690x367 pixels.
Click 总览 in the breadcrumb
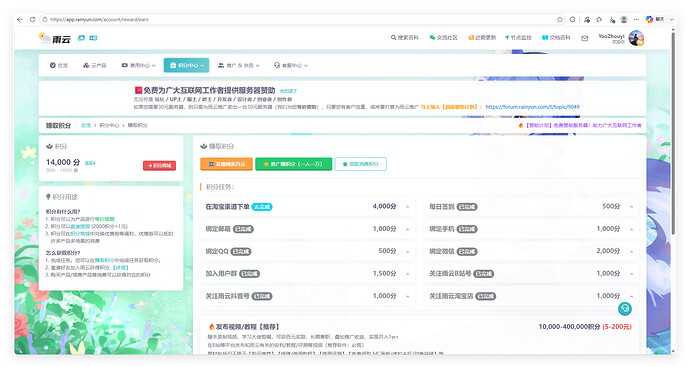point(86,125)
